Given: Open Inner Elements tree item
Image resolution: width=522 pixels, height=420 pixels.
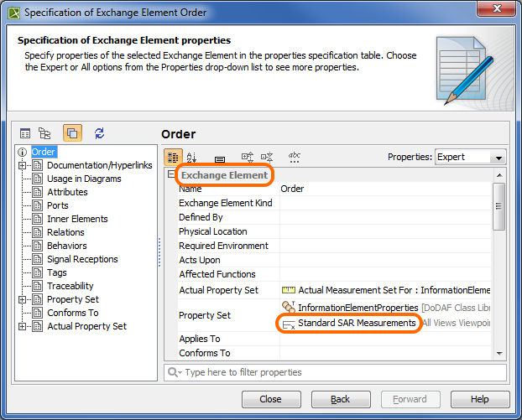Looking at the screenshot, I should 77,219.
